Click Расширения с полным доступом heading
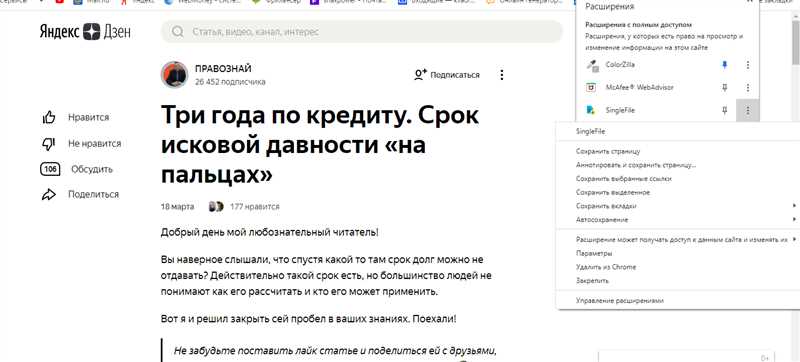 [638, 24]
